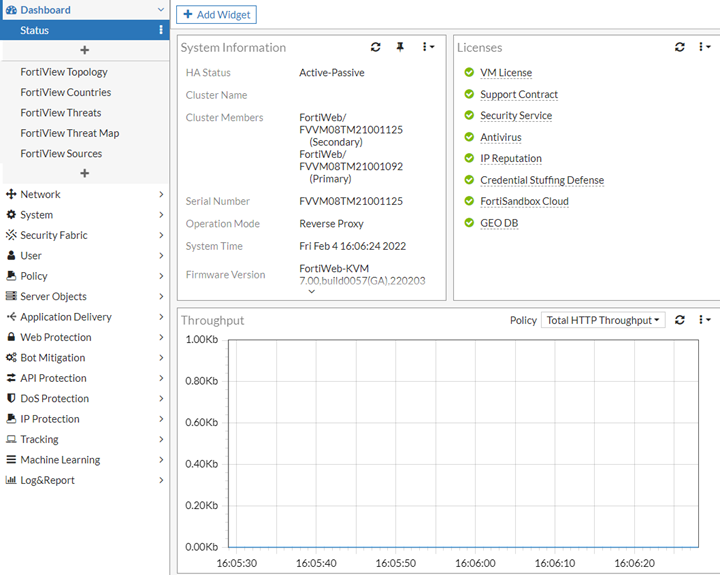Open FortiView Threats
Image resolution: width=720 pixels, height=575 pixels.
(x=61, y=113)
